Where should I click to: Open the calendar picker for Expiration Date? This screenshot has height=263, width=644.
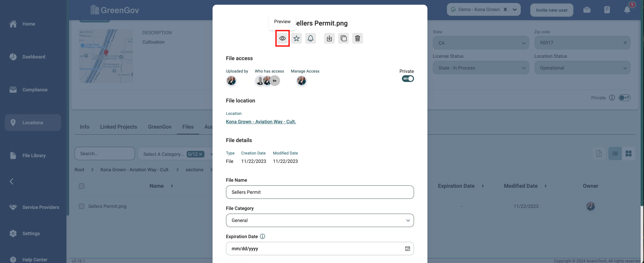pos(407,249)
